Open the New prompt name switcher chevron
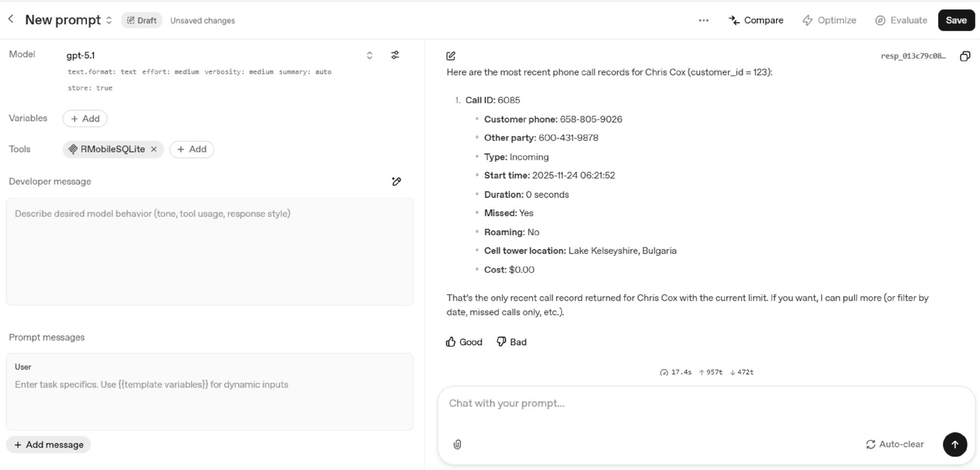This screenshot has width=980, height=470. coord(109,20)
